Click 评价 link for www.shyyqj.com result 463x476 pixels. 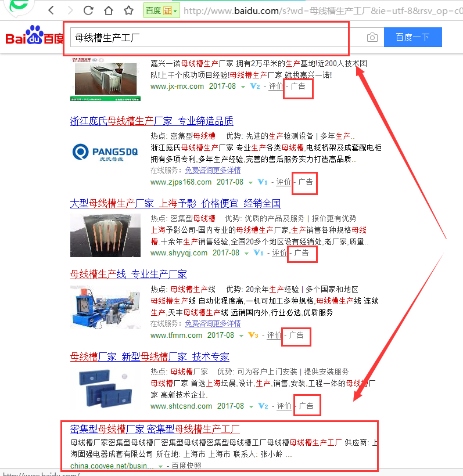pos(279,253)
